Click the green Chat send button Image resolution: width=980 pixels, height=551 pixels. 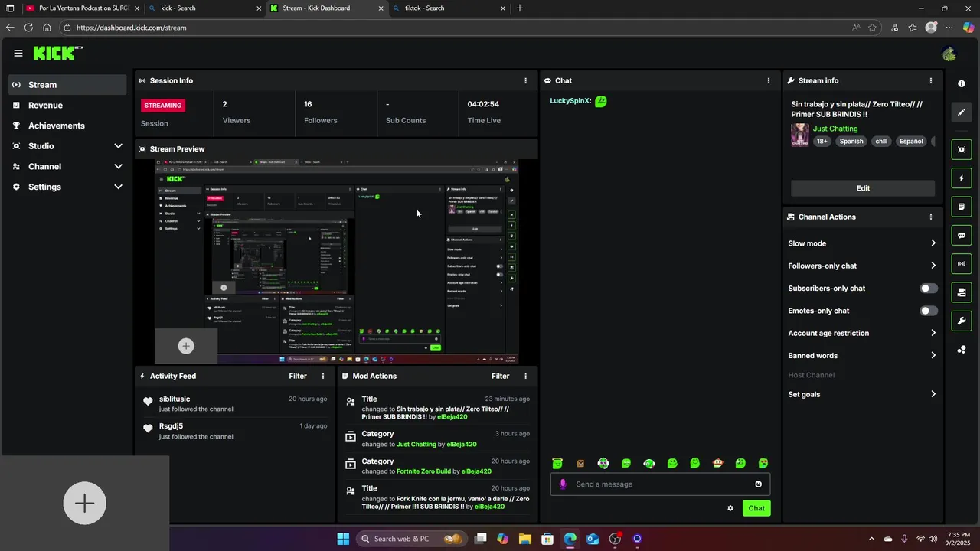coord(756,508)
